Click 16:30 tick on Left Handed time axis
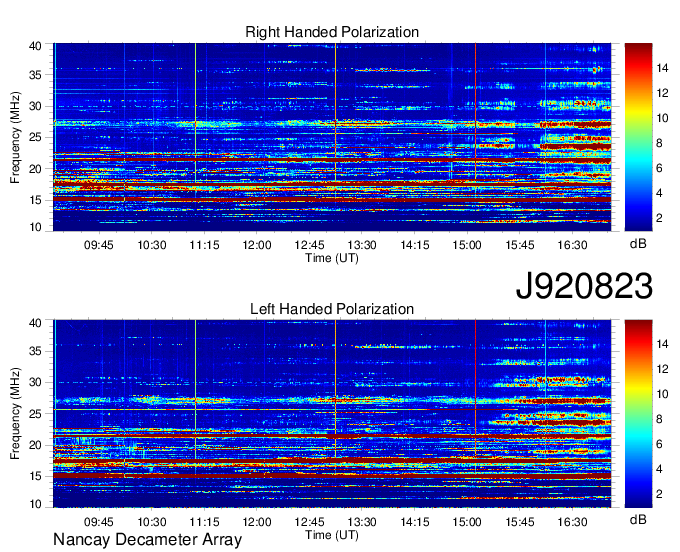680x552 pixels. click(572, 522)
